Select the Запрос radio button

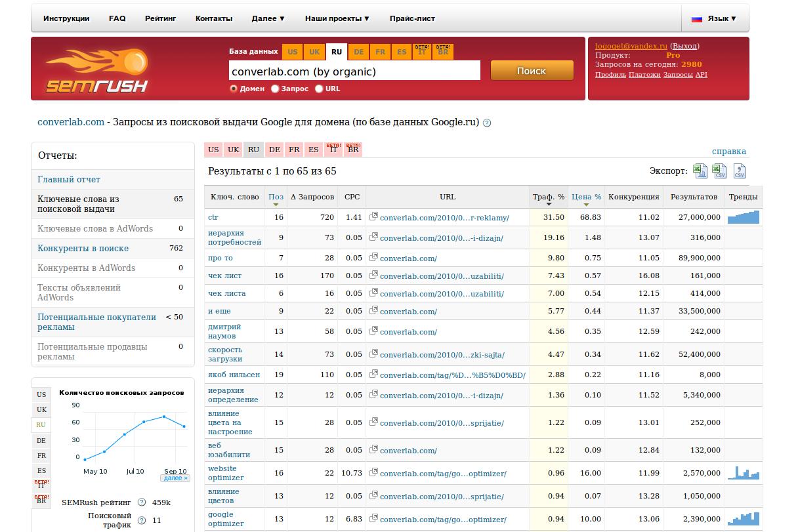(275, 89)
